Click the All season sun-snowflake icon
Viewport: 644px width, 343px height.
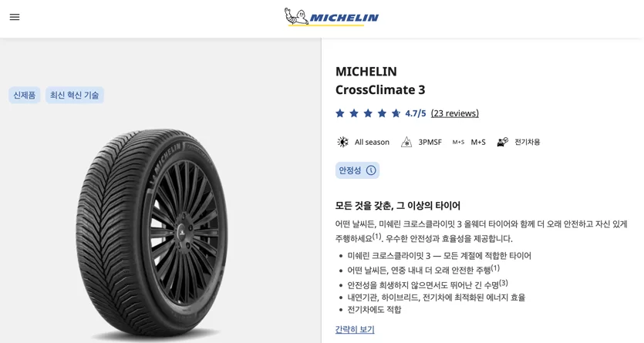pyautogui.click(x=342, y=142)
